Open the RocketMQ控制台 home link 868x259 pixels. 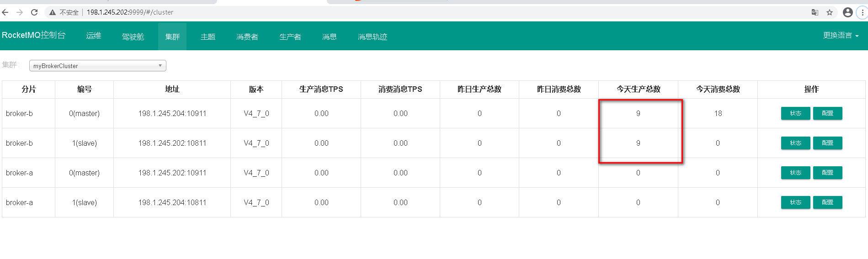click(x=34, y=35)
